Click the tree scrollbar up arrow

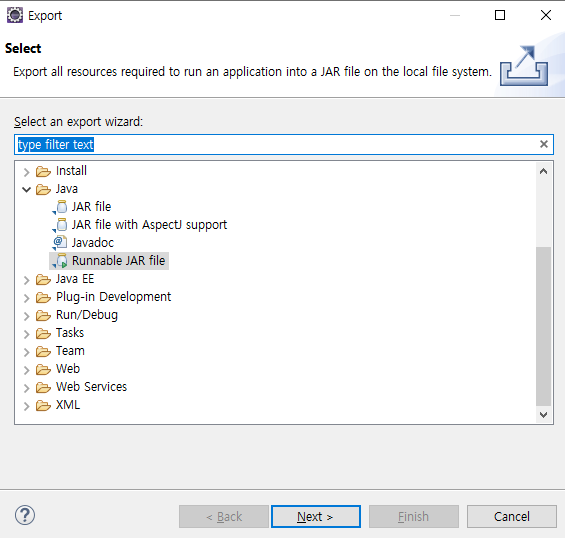click(x=543, y=171)
